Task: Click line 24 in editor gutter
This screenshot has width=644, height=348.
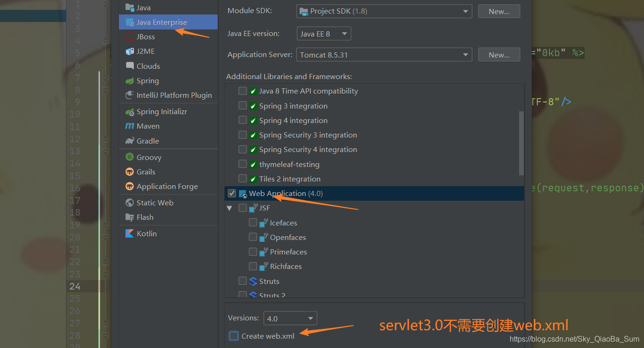Action: pyautogui.click(x=75, y=286)
